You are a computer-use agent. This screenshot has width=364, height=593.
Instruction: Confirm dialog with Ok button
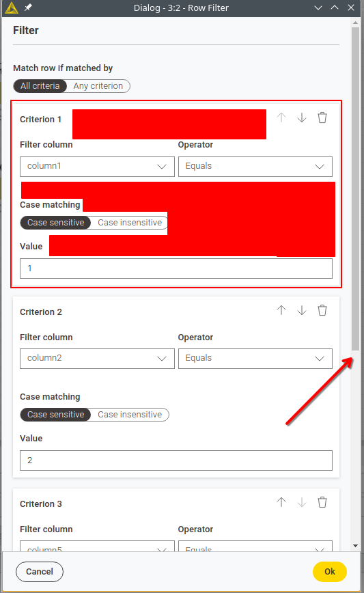pos(330,571)
